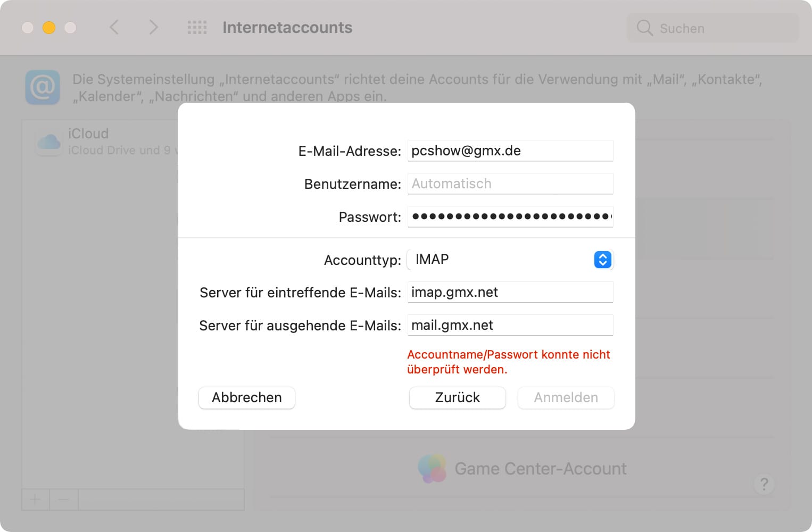Click the Anmelden button
The height and width of the screenshot is (532, 812).
566,397
